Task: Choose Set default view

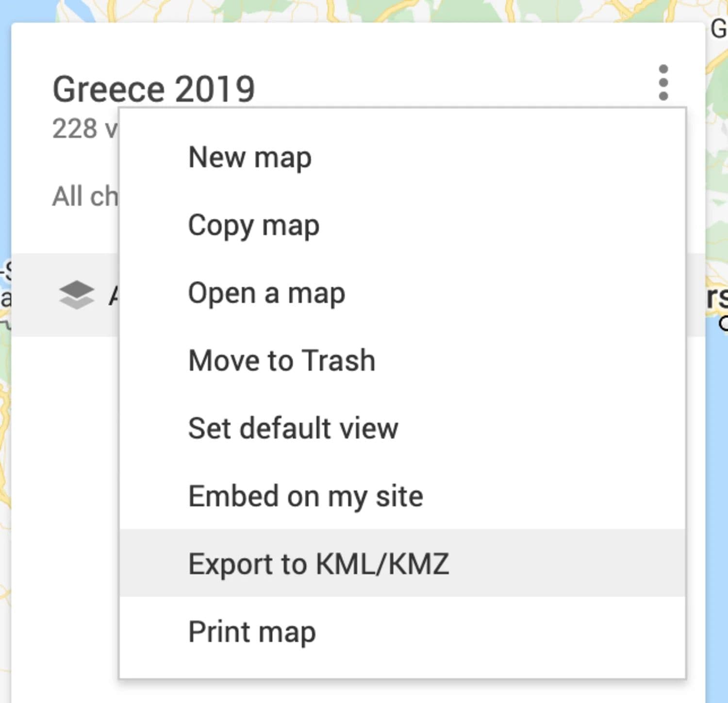Action: point(402,428)
